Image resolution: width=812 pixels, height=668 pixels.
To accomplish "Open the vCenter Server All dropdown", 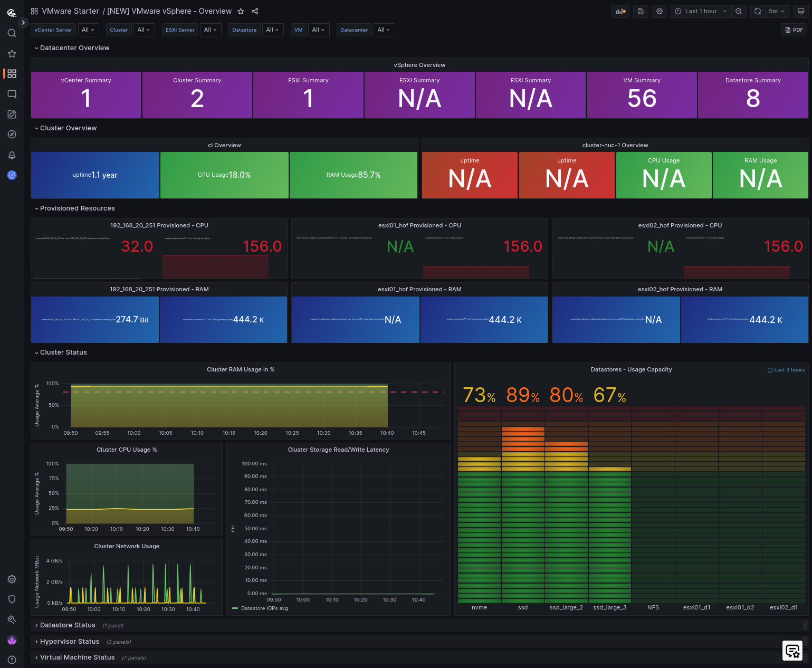I will (x=88, y=30).
